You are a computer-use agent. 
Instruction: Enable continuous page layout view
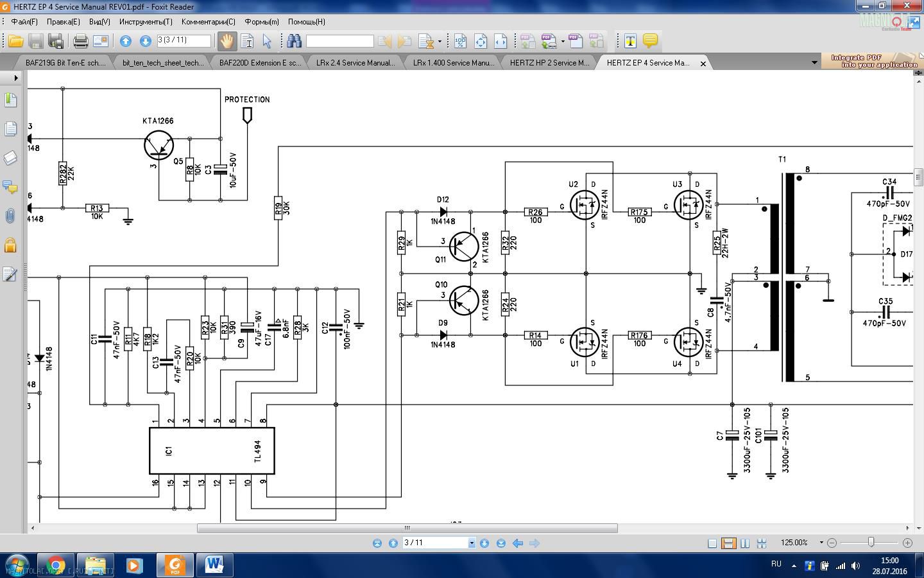tap(728, 543)
